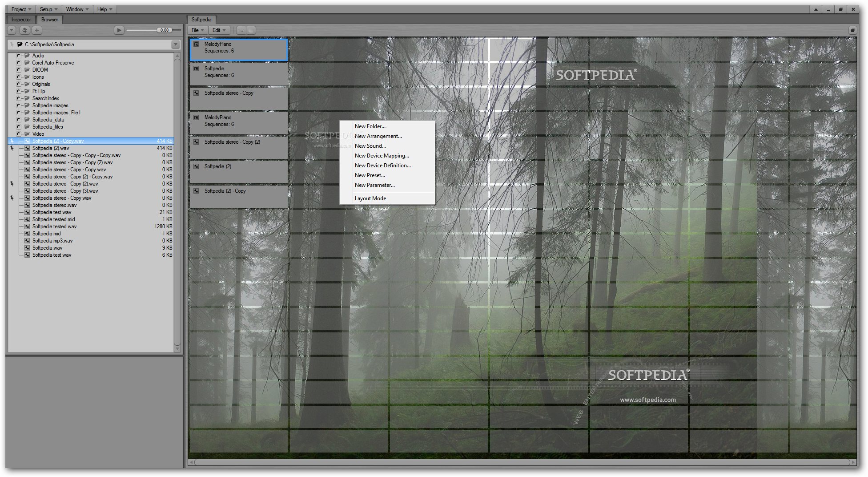The height and width of the screenshot is (477, 868).
Task: Click sound icon on Softpedia stereo - Copy card
Action: [196, 93]
